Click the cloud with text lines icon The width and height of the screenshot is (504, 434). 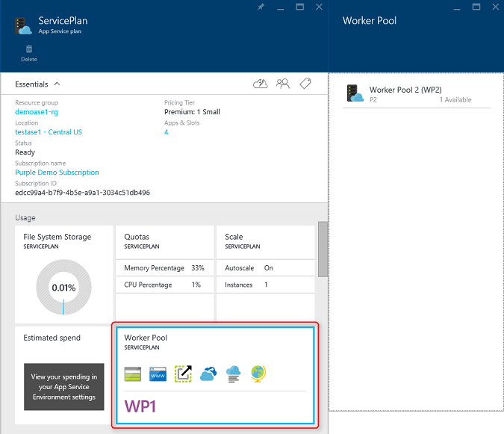point(234,374)
